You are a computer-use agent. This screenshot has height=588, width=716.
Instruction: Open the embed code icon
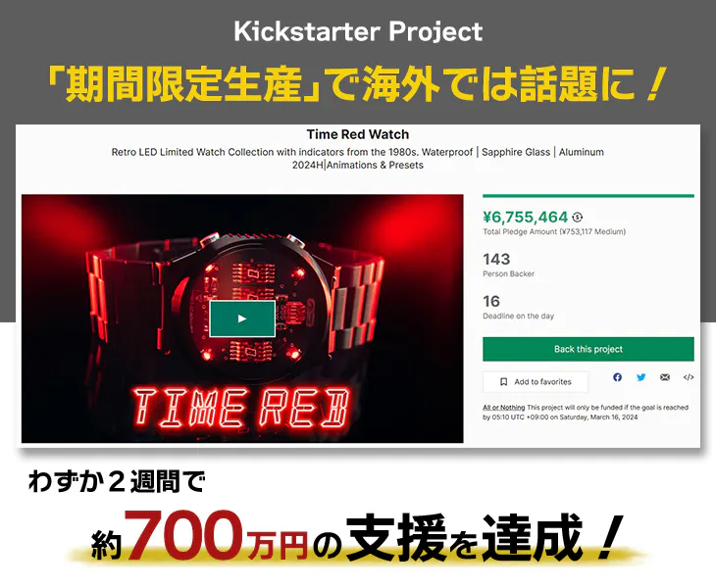[689, 377]
